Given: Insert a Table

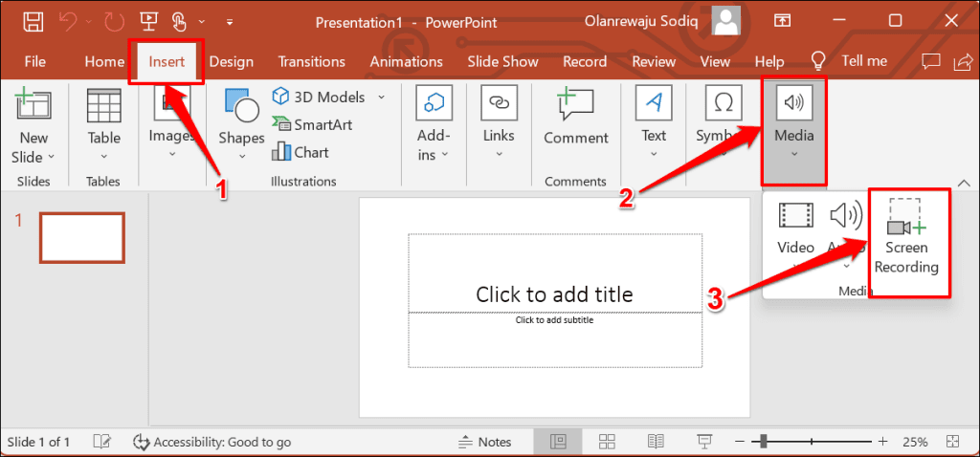Looking at the screenshot, I should point(103,124).
